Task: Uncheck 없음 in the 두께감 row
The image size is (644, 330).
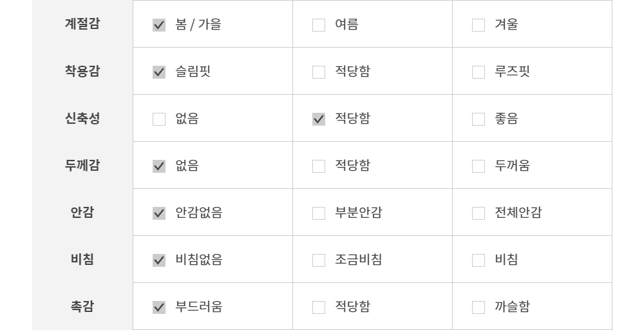Action: coord(159,167)
